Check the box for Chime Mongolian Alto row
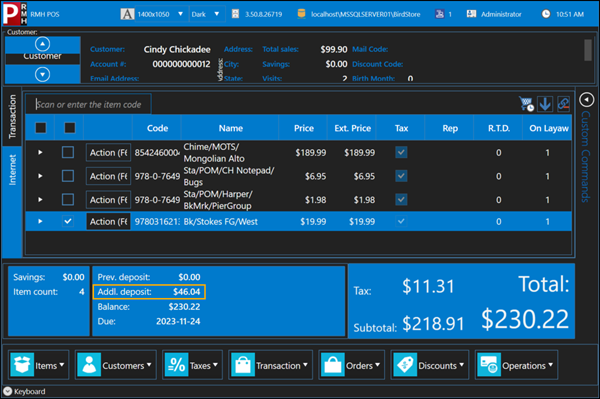The image size is (600, 399). (x=68, y=153)
